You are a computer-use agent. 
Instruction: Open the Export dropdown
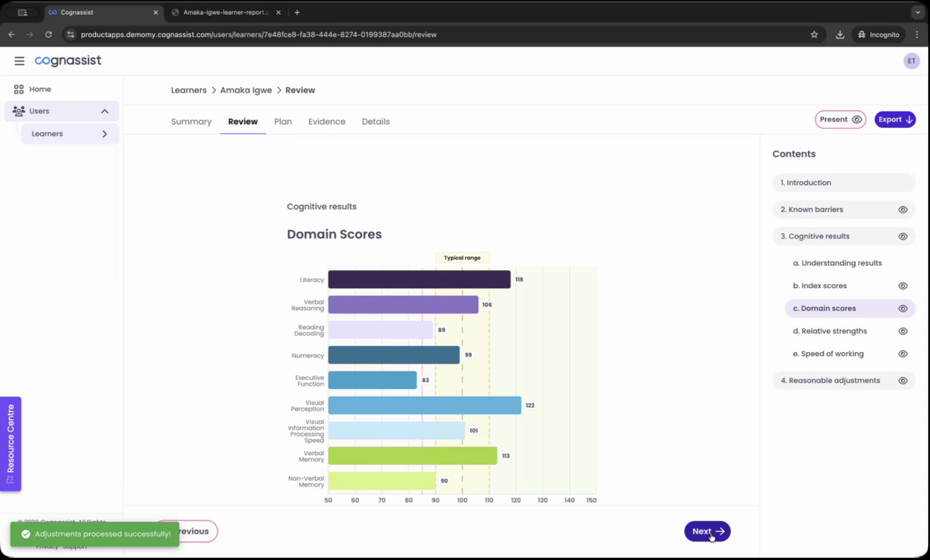894,119
